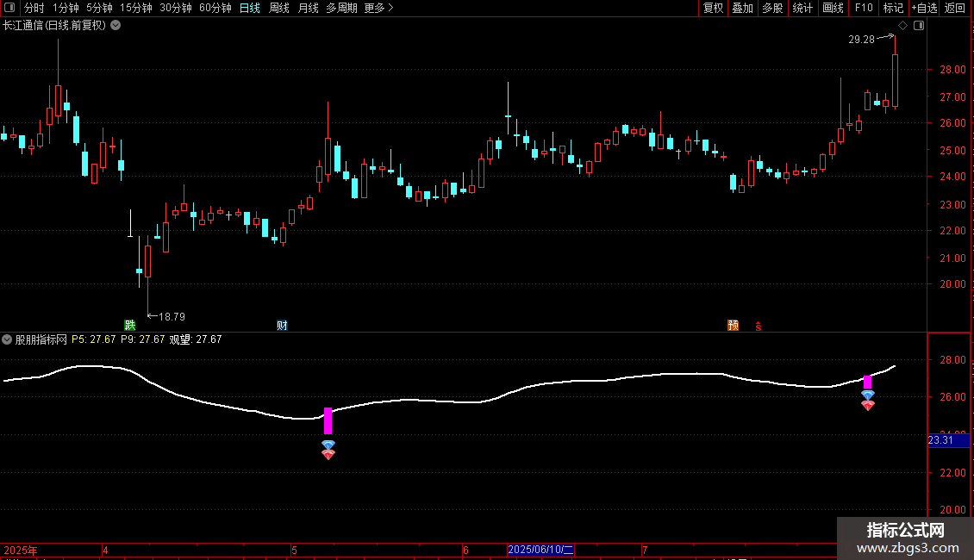Toggle the panel layout icon at top-left
Viewport: 974px width, 560px height.
[x=9, y=8]
